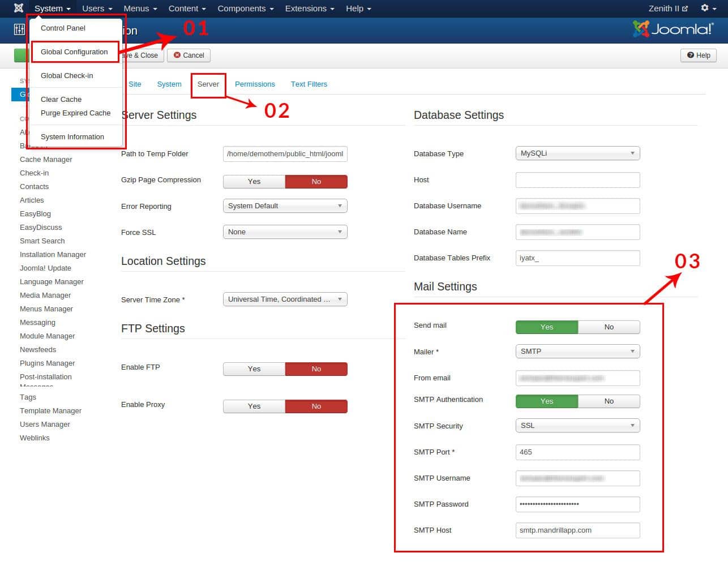Screen dimensions: 728x587
Task: Click the SMTP Host field
Action: (x=578, y=530)
